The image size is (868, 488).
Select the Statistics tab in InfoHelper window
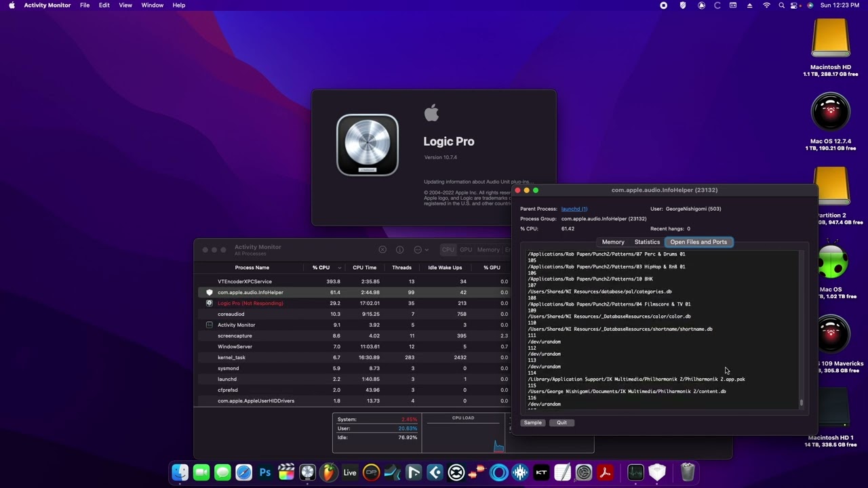(x=647, y=242)
